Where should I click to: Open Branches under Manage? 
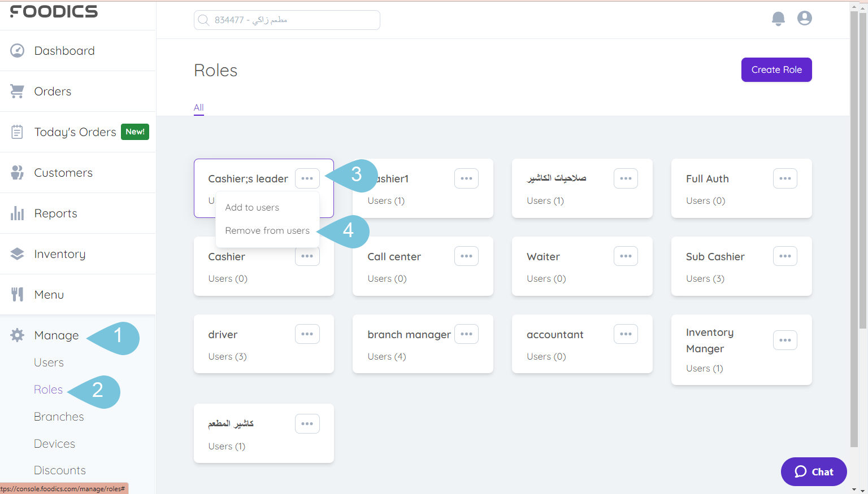tap(59, 416)
